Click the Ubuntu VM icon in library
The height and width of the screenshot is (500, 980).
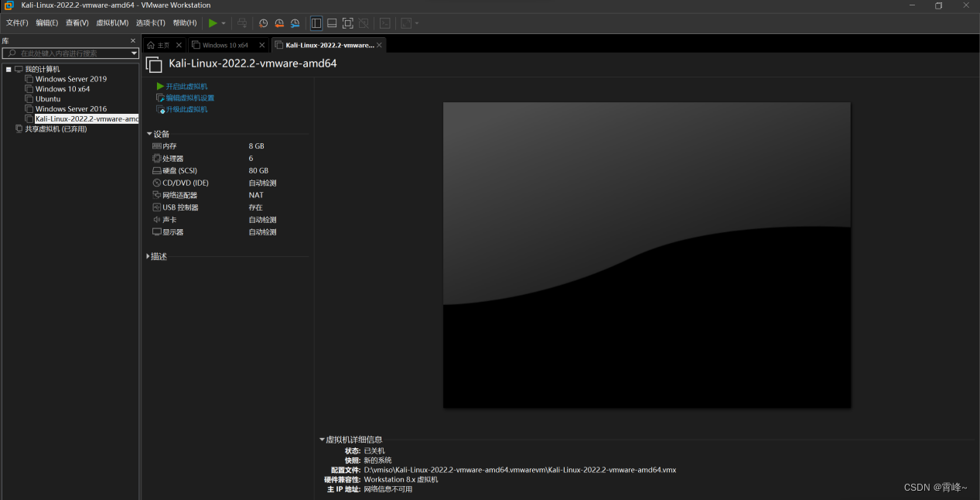point(29,99)
